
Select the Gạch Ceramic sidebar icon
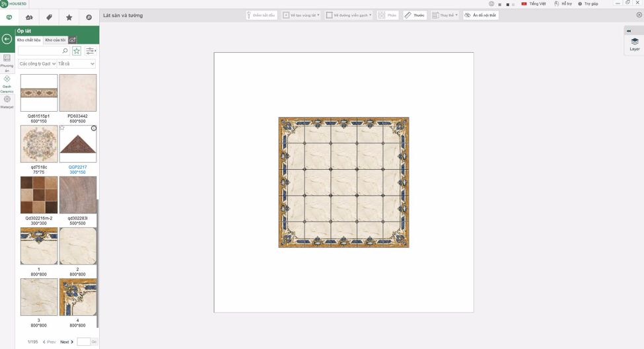[x=7, y=84]
